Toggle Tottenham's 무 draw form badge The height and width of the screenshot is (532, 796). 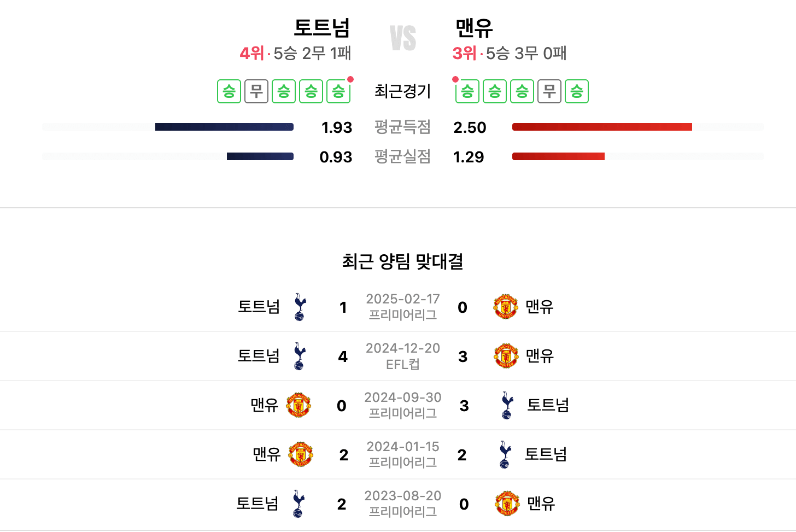(x=256, y=91)
